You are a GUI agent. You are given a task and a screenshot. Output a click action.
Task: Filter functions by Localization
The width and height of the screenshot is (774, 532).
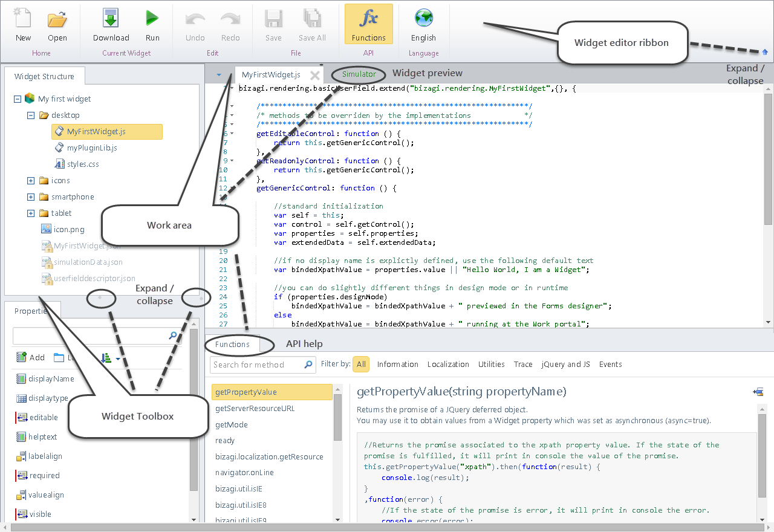448,364
